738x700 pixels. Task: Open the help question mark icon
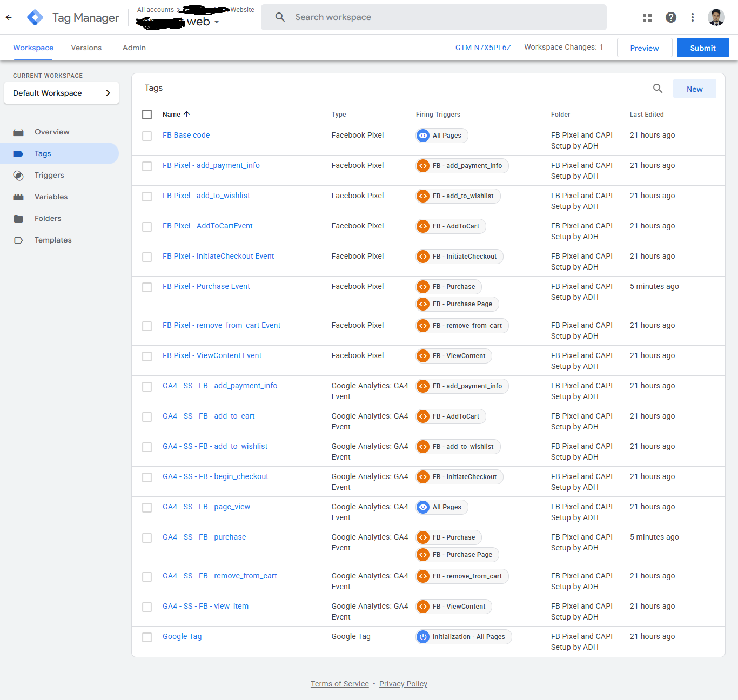(671, 17)
